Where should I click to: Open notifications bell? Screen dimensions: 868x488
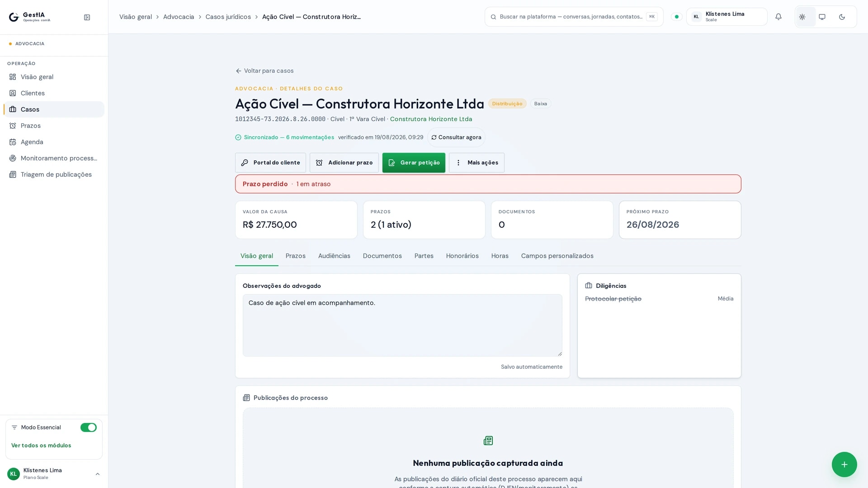(x=778, y=17)
